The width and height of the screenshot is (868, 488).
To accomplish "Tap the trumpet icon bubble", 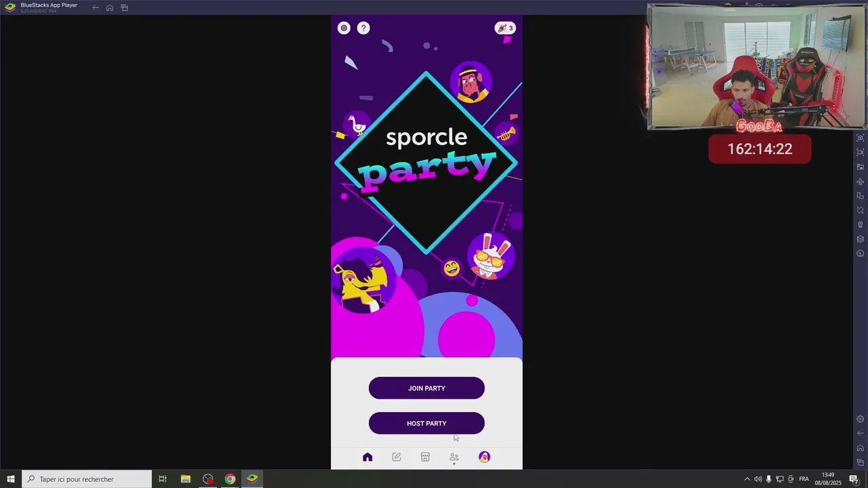I will 506,134.
